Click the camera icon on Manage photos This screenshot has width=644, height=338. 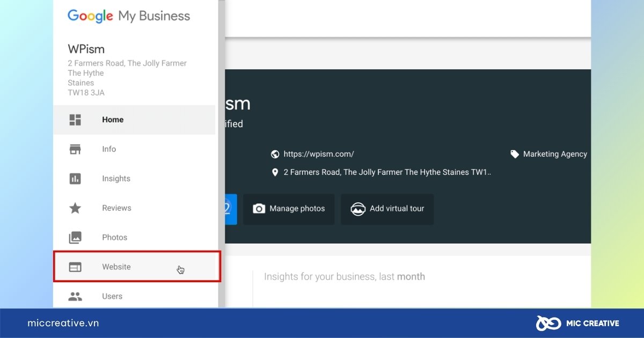click(259, 209)
